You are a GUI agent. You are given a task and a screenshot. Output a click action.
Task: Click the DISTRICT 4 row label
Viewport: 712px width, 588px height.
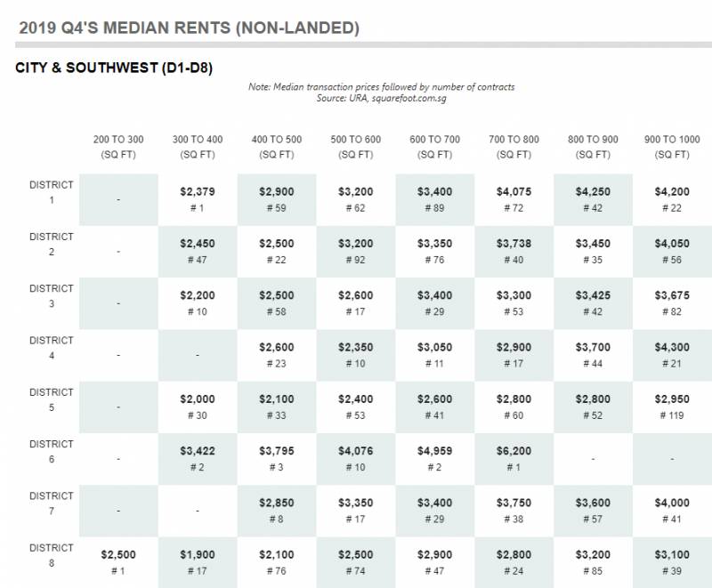(52, 348)
